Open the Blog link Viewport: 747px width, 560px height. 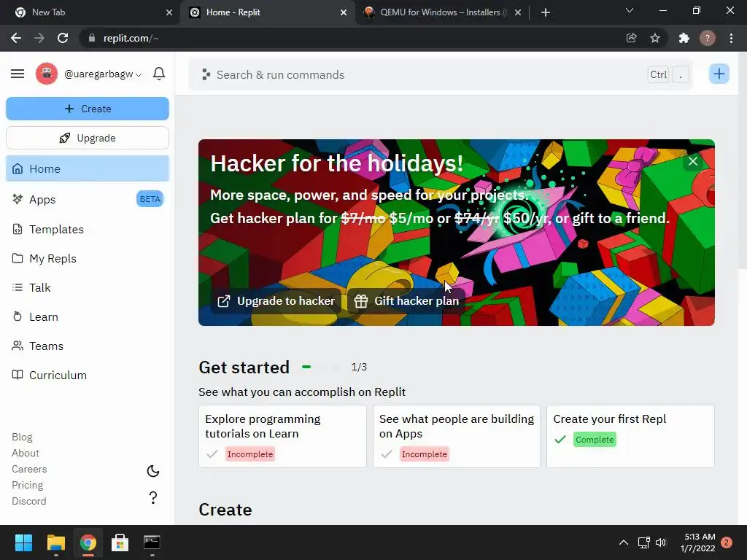(x=22, y=437)
